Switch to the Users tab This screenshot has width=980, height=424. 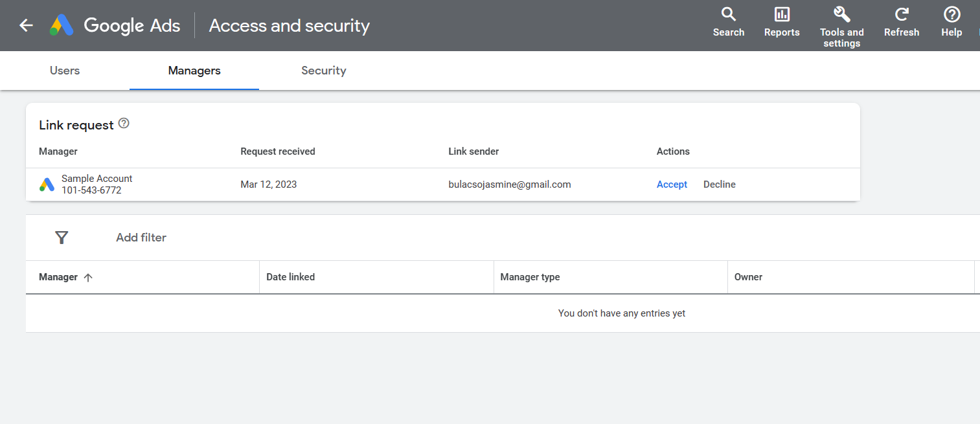65,71
